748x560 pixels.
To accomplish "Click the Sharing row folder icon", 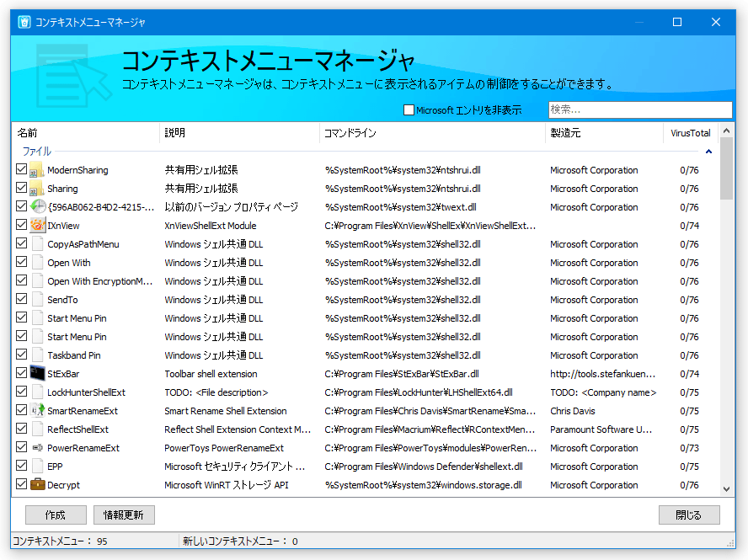I will tap(37, 189).
